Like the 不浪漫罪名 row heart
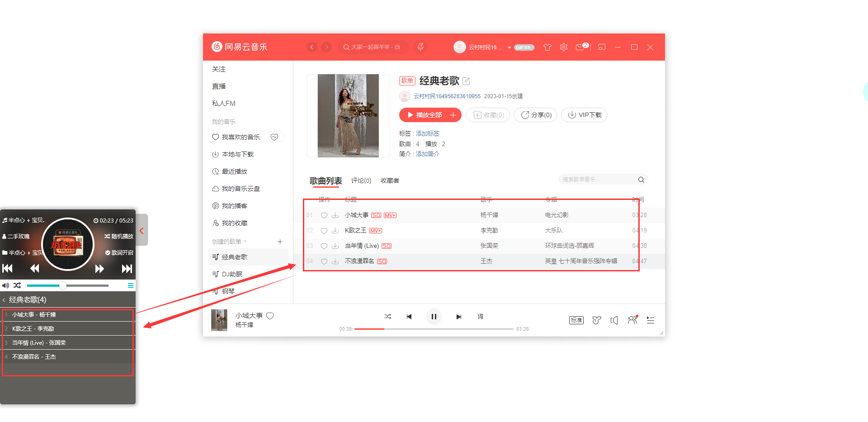Screen dimensions: 868x422 click(x=324, y=261)
